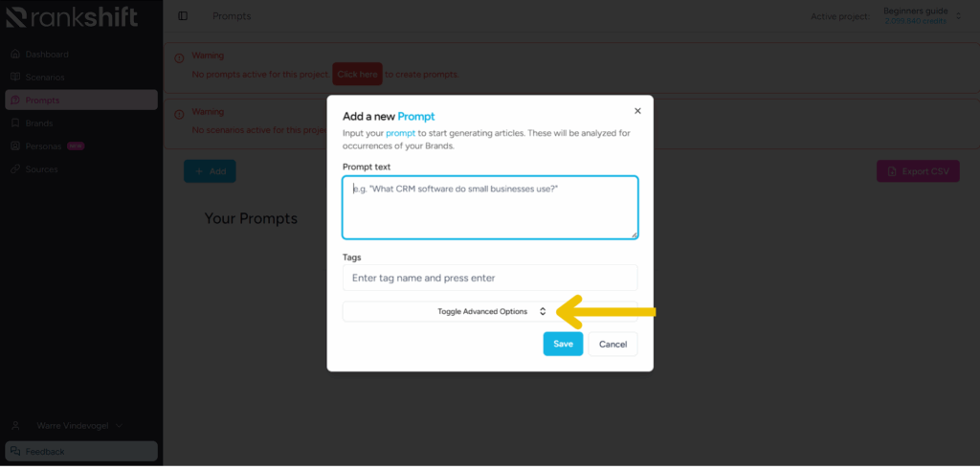Focus the Tags input field

pos(490,278)
